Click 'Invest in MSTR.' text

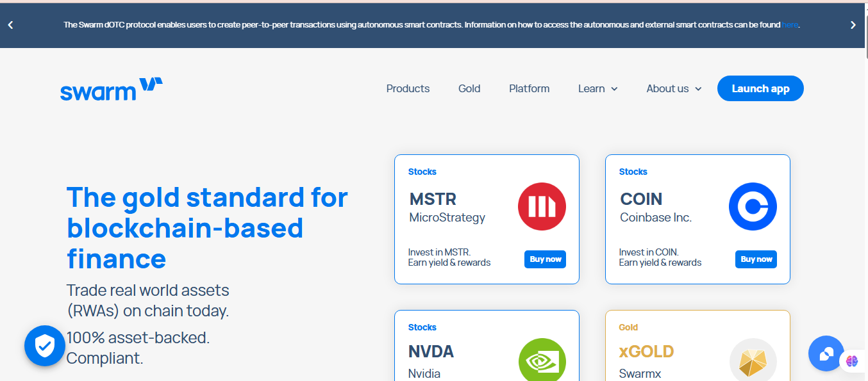point(439,252)
